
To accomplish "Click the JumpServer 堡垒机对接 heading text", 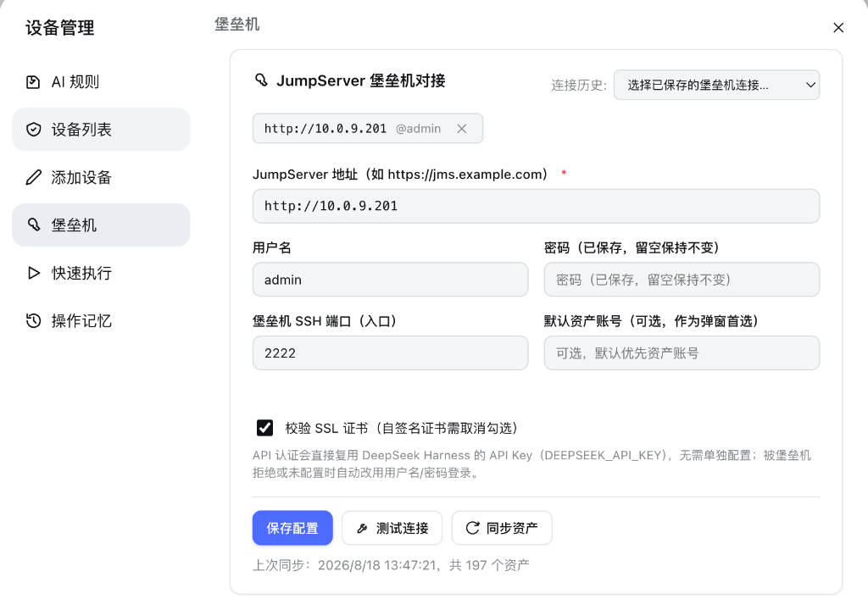I will (x=361, y=80).
